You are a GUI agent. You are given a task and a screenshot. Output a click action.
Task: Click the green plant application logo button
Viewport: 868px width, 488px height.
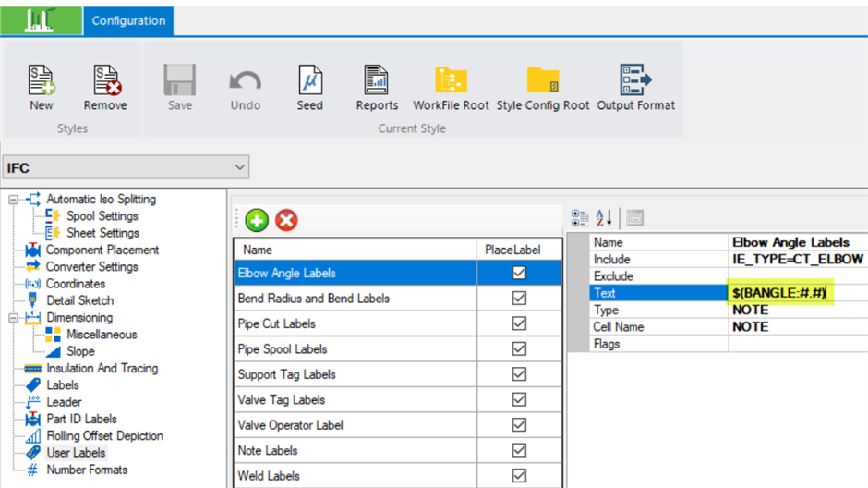coord(41,21)
